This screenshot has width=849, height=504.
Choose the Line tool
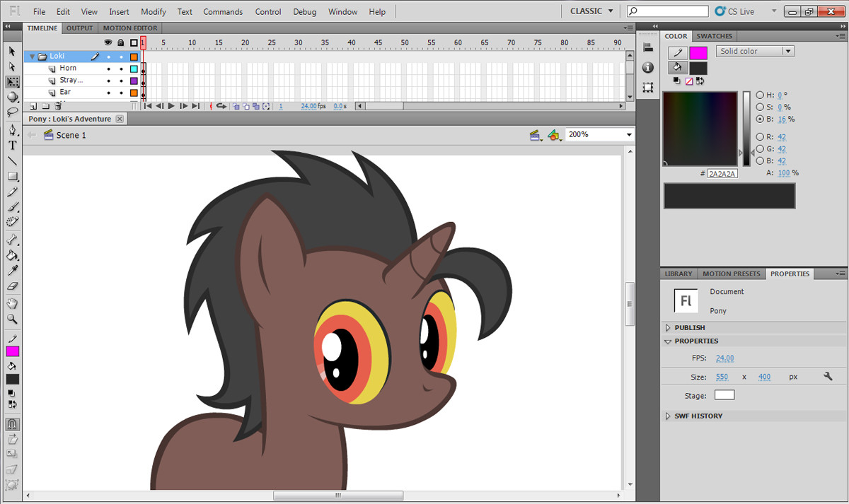pos(12,160)
